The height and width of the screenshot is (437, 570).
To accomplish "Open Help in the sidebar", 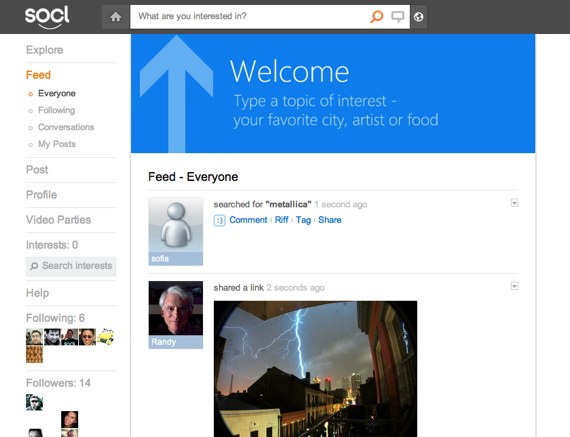I will tap(37, 293).
